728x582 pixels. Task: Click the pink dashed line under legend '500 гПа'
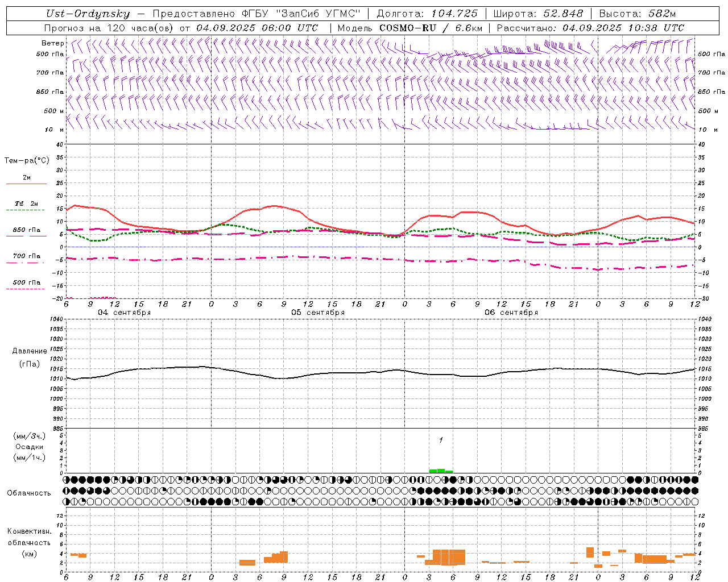[x=25, y=289]
